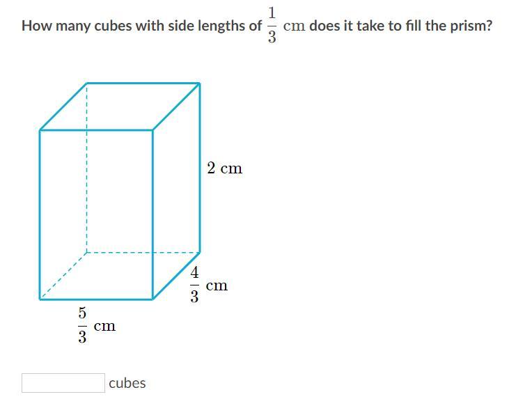The width and height of the screenshot is (532, 415).
Task: Click the "5/3 cm" width label
Action: 95,327
